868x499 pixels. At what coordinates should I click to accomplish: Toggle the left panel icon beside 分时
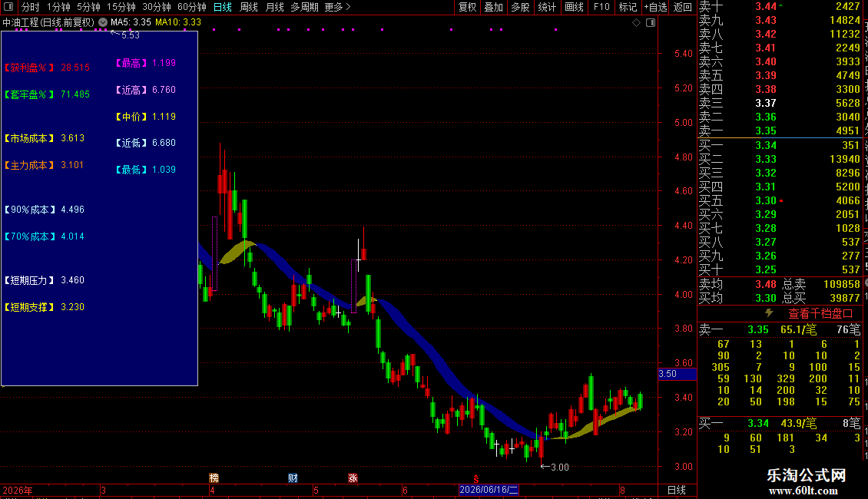[x=8, y=7]
